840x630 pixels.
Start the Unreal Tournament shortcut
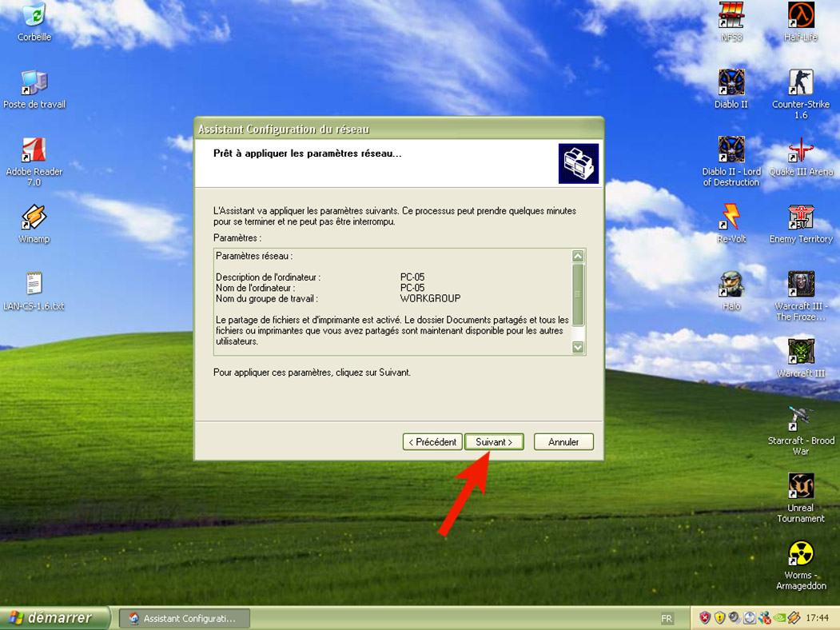coord(800,486)
